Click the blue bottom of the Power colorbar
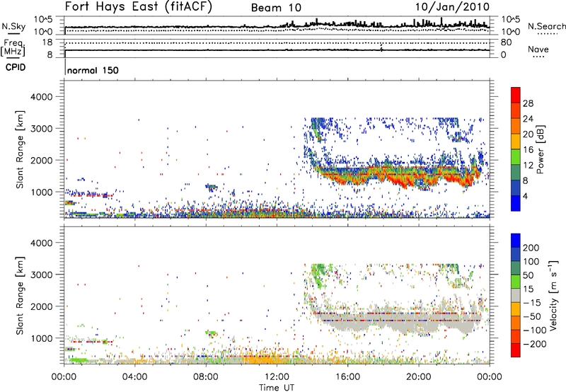Viewport: 566px width, 392px height. 516,203
